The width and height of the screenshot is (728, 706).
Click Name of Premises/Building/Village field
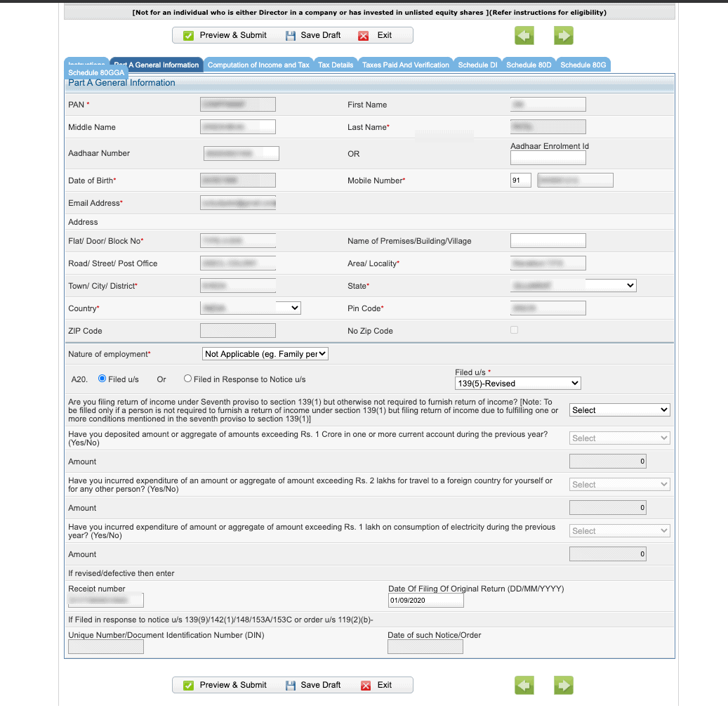[548, 240]
